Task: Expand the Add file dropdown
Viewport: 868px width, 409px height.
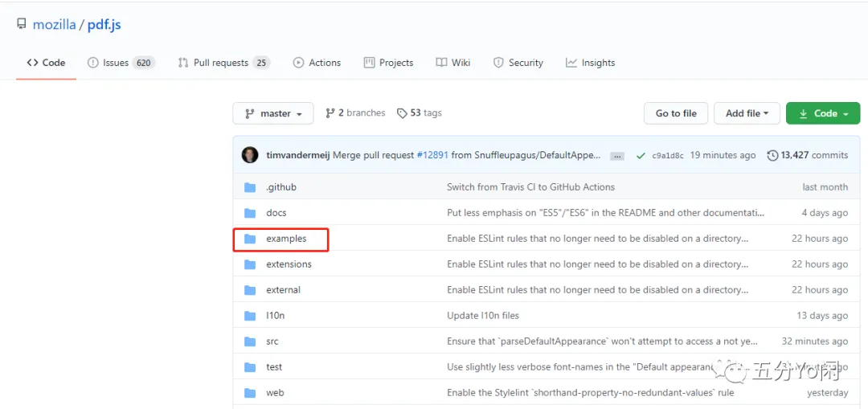Action: click(747, 113)
